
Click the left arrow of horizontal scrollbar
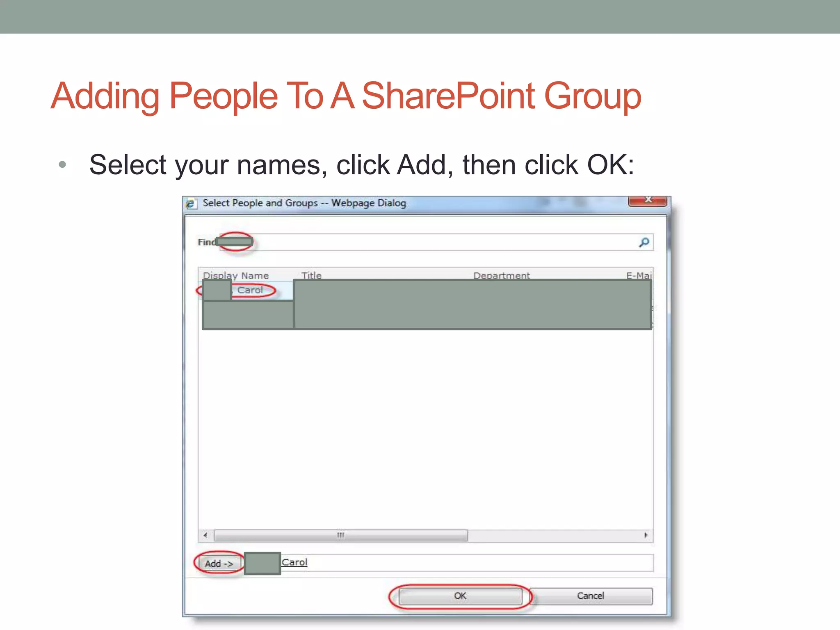(x=205, y=535)
